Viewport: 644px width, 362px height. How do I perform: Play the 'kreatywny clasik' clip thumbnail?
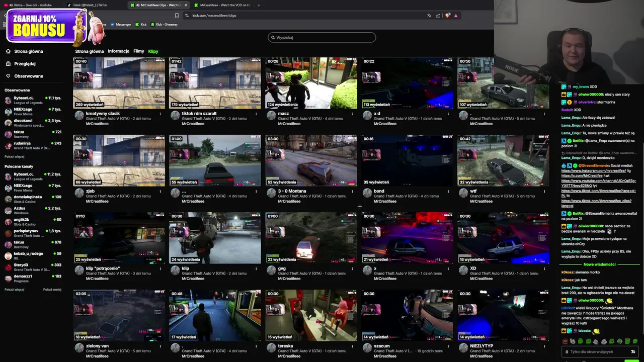119,83
